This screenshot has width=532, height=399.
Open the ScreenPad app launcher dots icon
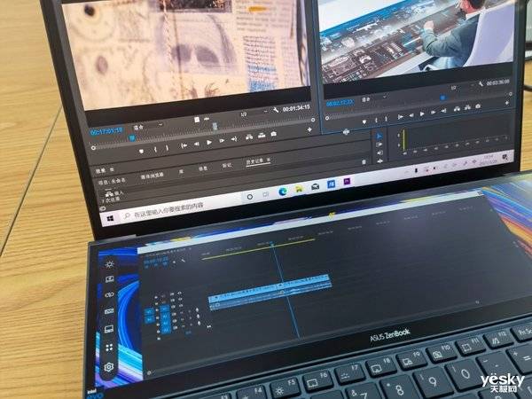[x=109, y=348]
